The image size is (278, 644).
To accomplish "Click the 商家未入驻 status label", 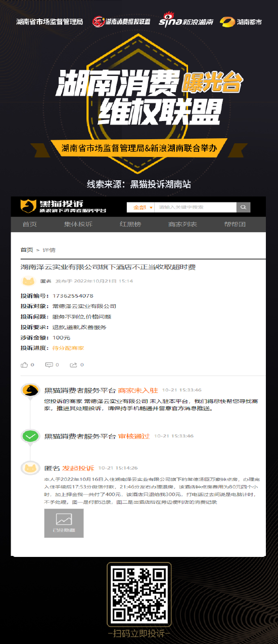I will [138, 390].
